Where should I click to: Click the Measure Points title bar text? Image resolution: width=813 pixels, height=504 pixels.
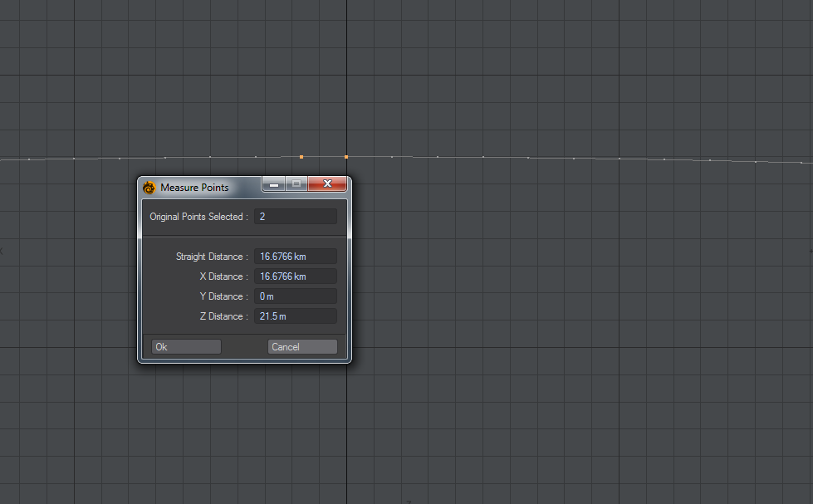[x=194, y=188]
